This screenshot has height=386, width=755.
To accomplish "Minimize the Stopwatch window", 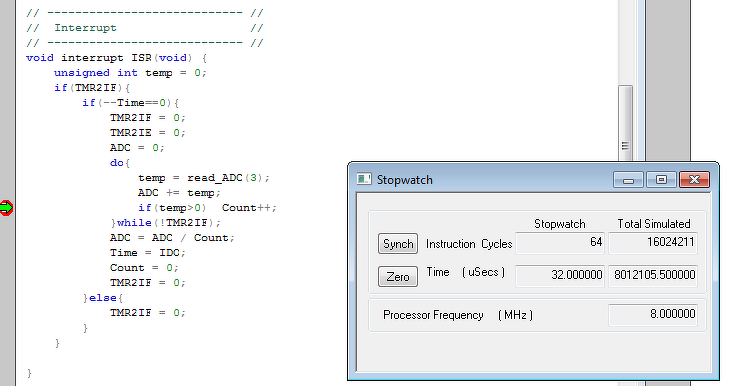I will click(x=628, y=180).
